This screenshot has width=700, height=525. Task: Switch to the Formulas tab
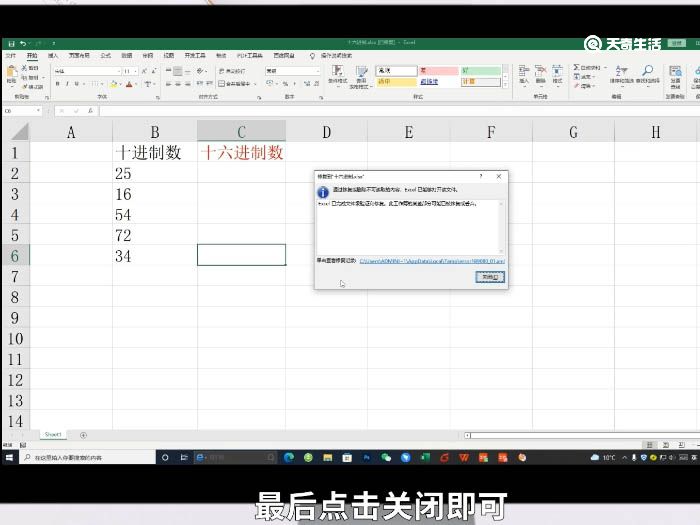[105, 55]
